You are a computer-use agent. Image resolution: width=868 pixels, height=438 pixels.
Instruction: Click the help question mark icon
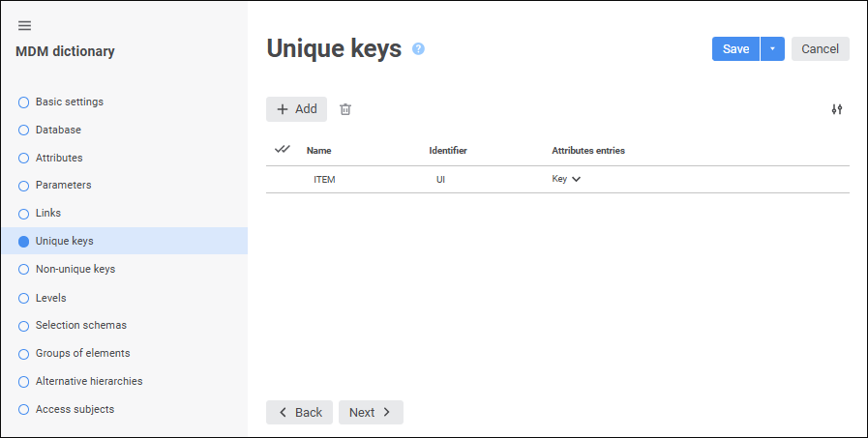point(418,48)
